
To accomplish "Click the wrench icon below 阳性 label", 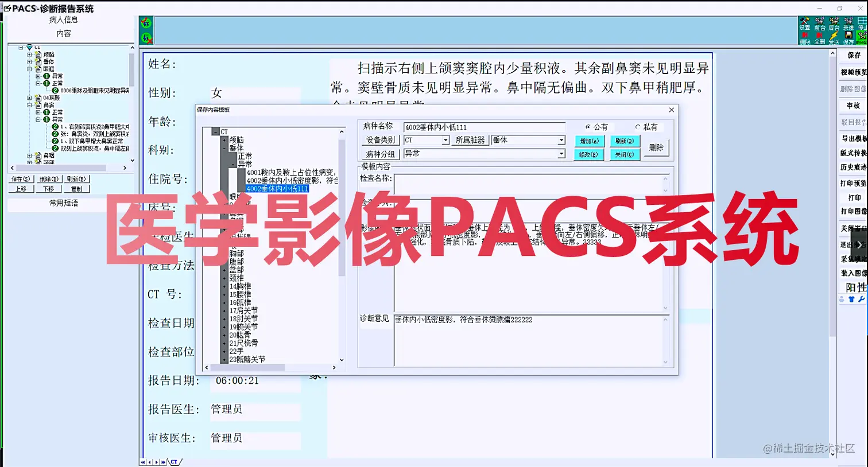I will 861,299.
